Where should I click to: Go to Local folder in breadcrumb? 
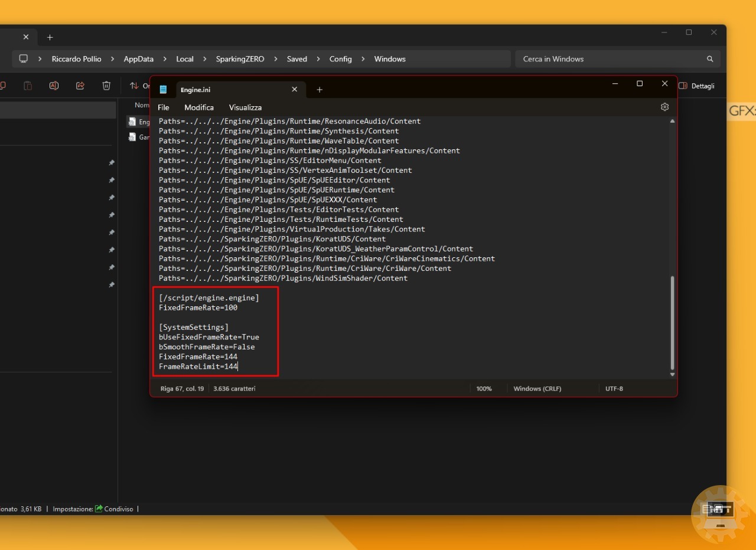(x=185, y=59)
